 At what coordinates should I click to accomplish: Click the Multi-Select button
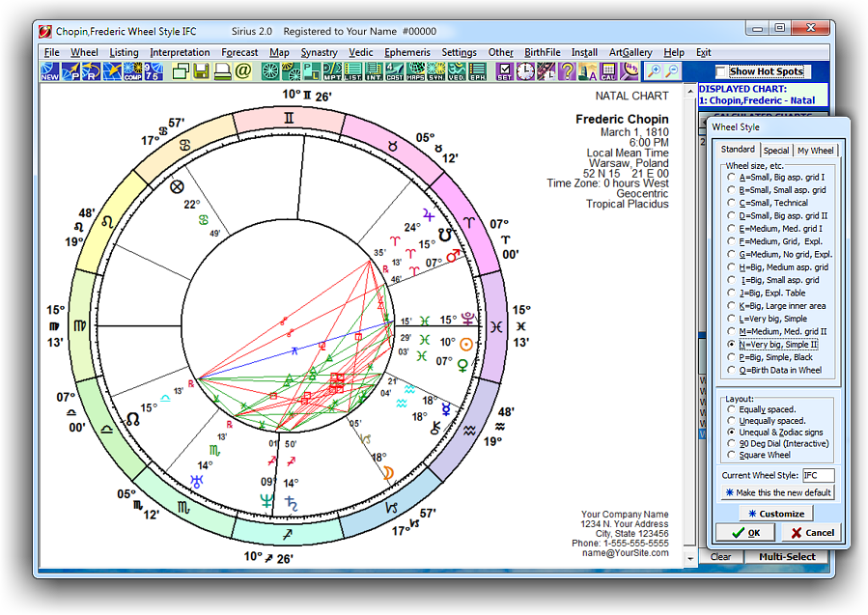787,556
